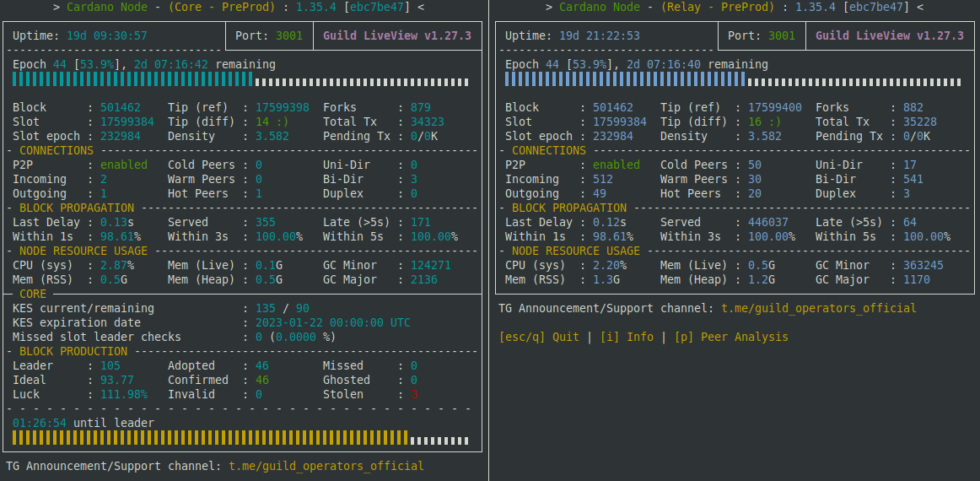
Task: Open the [i] Info view
Action: pos(627,338)
